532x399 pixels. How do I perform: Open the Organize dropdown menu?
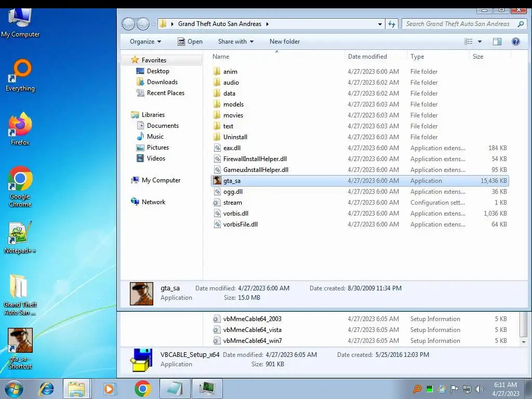pos(145,42)
